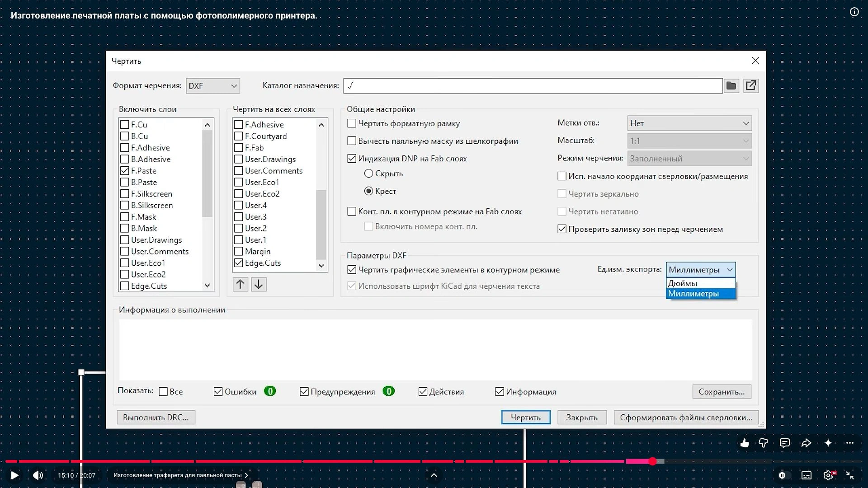The width and height of the screenshot is (868, 488).
Task: Toggle Проверить заливку зон перед черчением
Action: 562,229
